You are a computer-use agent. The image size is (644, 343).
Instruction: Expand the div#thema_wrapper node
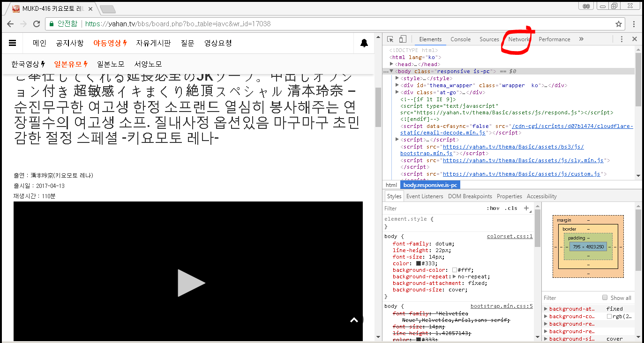click(x=397, y=85)
